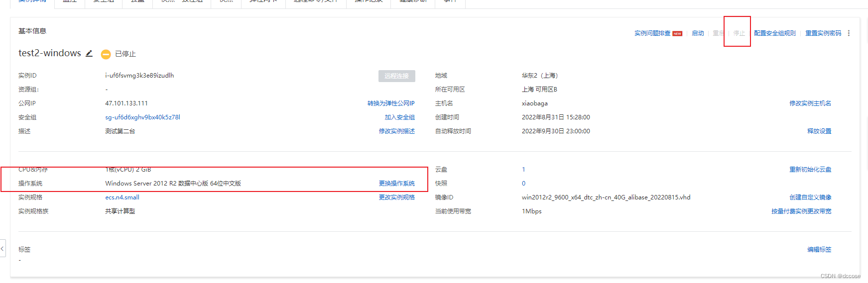Viewport: 868px width, 283px height.
Task: Click 更换操作系统 link
Action: (396, 184)
